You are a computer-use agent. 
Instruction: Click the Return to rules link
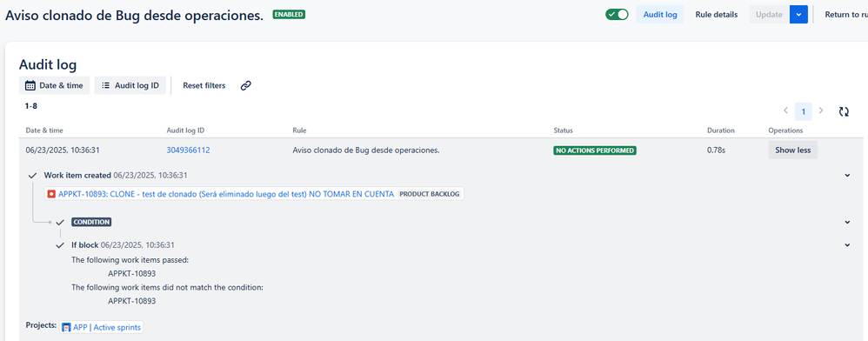coord(846,15)
